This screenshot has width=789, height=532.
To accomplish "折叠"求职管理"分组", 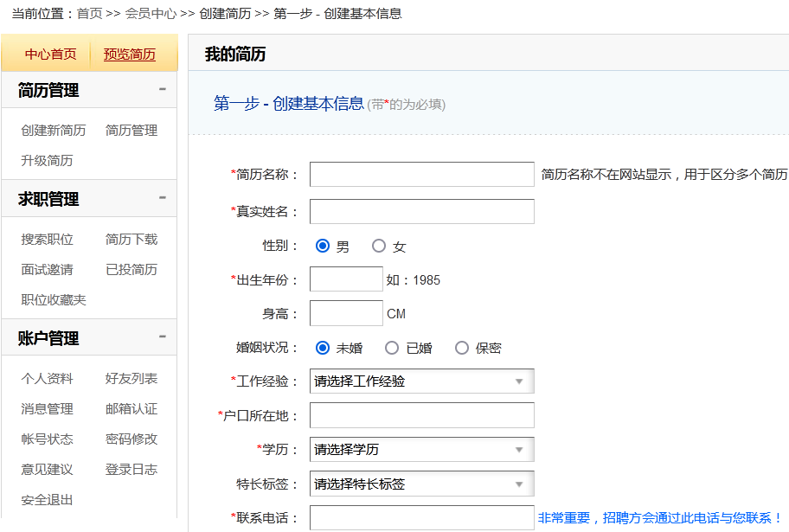I will (x=164, y=197).
